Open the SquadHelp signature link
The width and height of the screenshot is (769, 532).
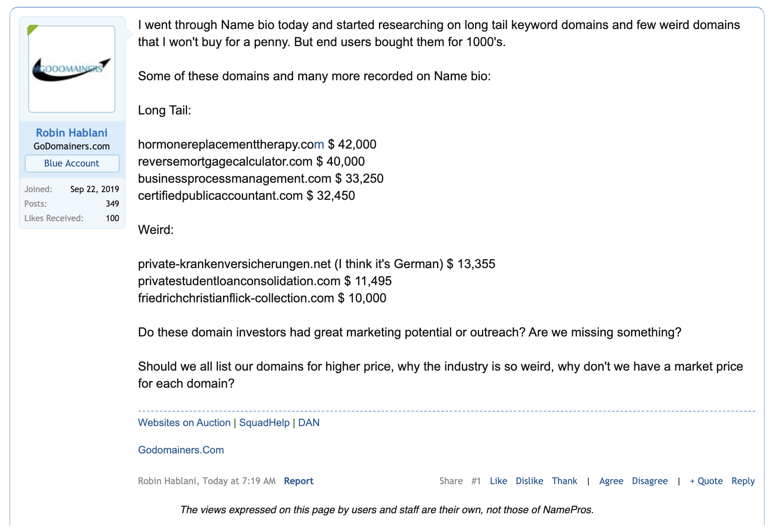coord(264,423)
